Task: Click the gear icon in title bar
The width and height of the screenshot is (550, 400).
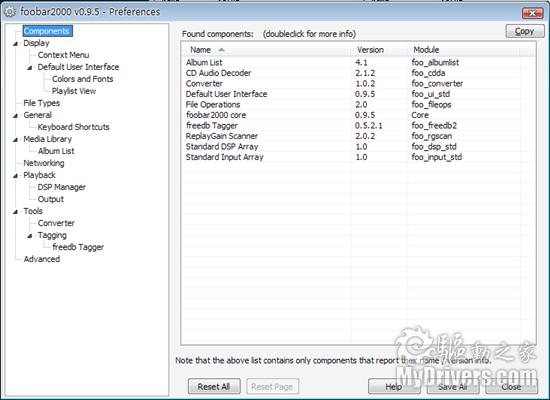Action: (9, 12)
